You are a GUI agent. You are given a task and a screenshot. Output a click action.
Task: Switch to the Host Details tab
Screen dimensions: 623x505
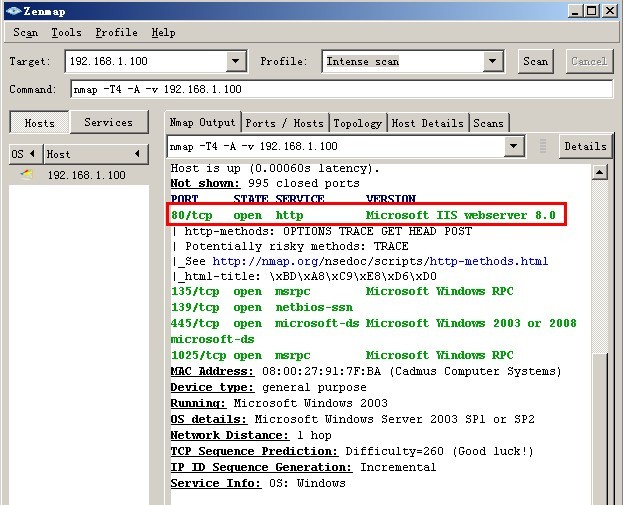[x=428, y=123]
